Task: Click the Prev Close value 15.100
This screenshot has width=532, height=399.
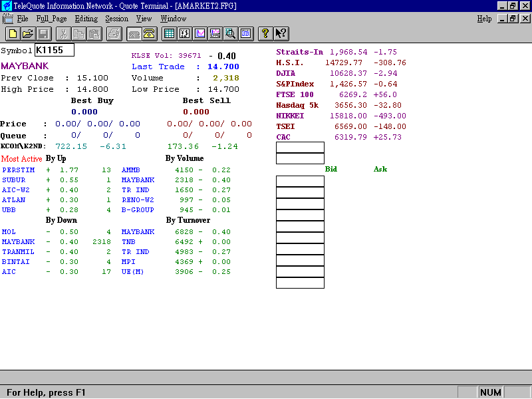Action: click(92, 78)
